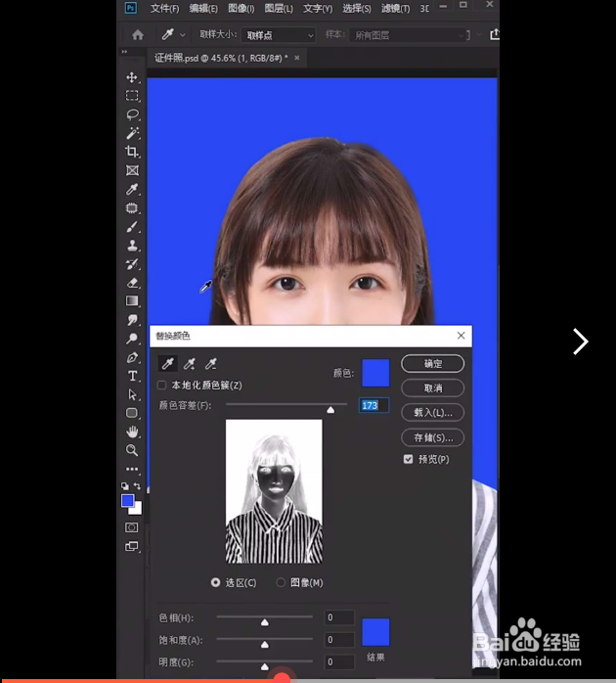Viewport: 616px width, 683px height.
Task: Select the 选区(C) radio button
Action: click(215, 582)
